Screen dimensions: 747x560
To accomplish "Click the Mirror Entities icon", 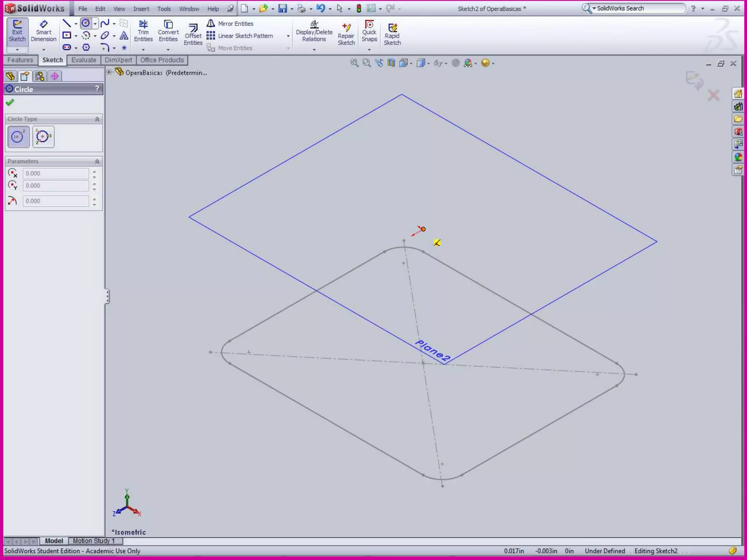I will point(211,24).
